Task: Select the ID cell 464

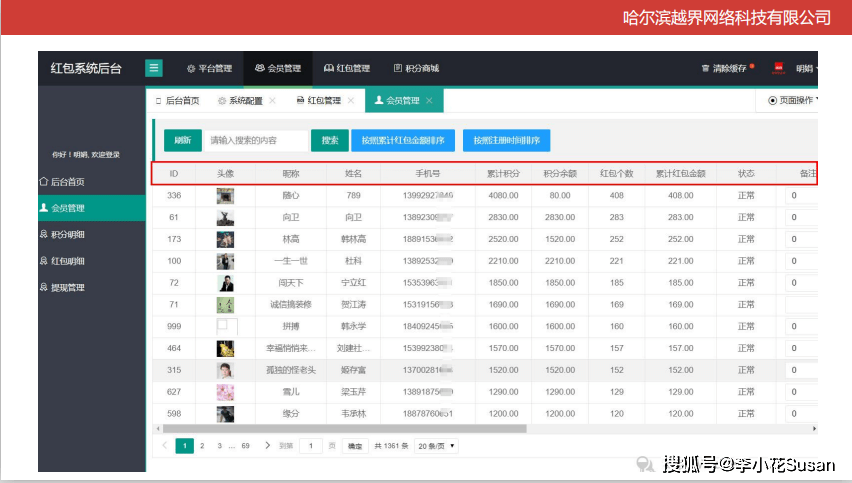Action: [174, 348]
